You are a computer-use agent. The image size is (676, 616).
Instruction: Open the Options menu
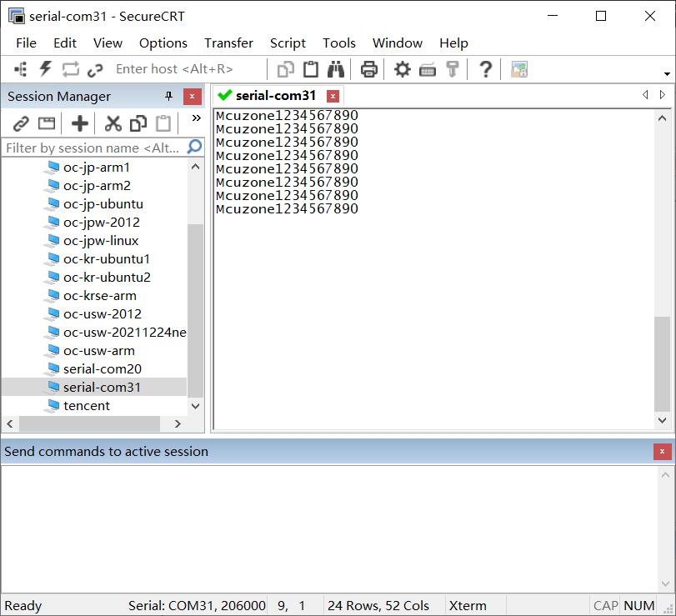pyautogui.click(x=163, y=43)
